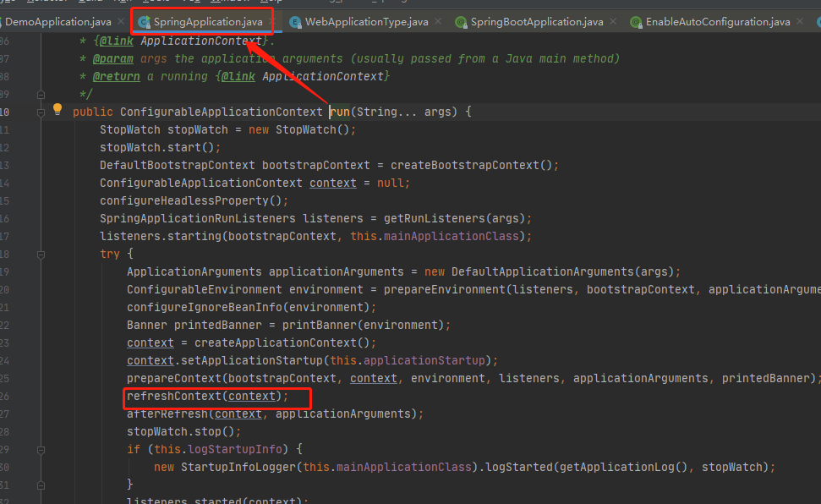Open the EnableAutoConfiguration.java tab
The image size is (821, 504).
[717, 22]
